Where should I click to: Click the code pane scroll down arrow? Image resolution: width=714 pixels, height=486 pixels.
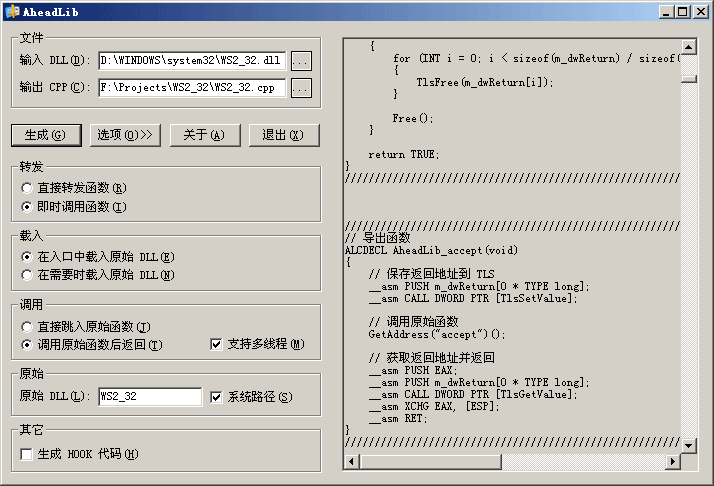coord(689,445)
